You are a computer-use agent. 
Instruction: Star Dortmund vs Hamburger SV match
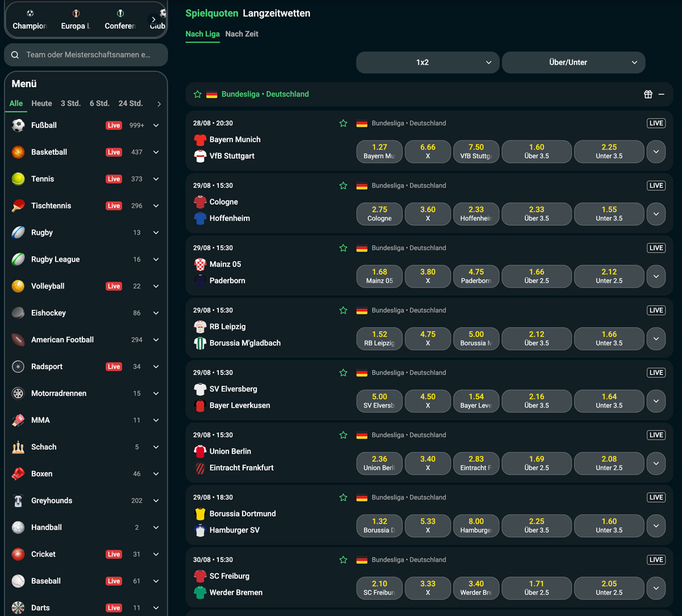[x=343, y=498]
